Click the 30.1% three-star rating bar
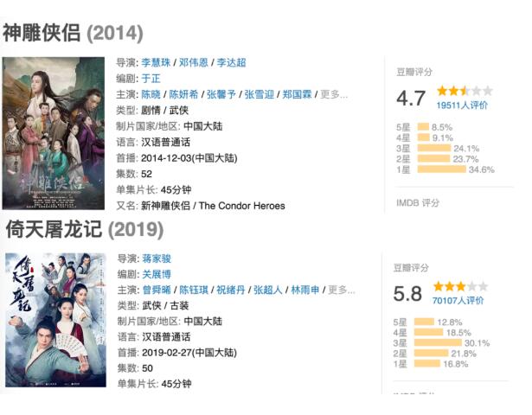This screenshot has width=532, height=415. point(439,342)
